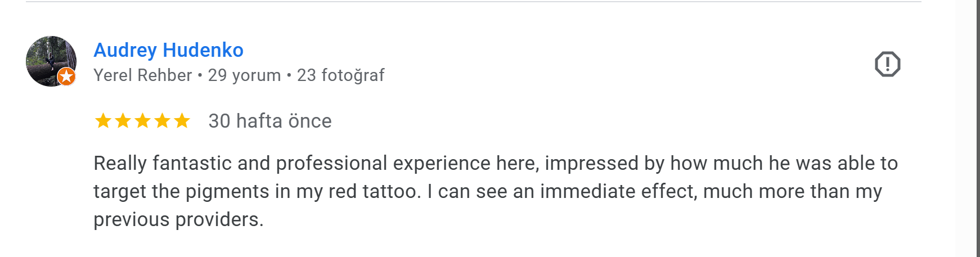Click the review line starting 'Really fantastic'

495,163
